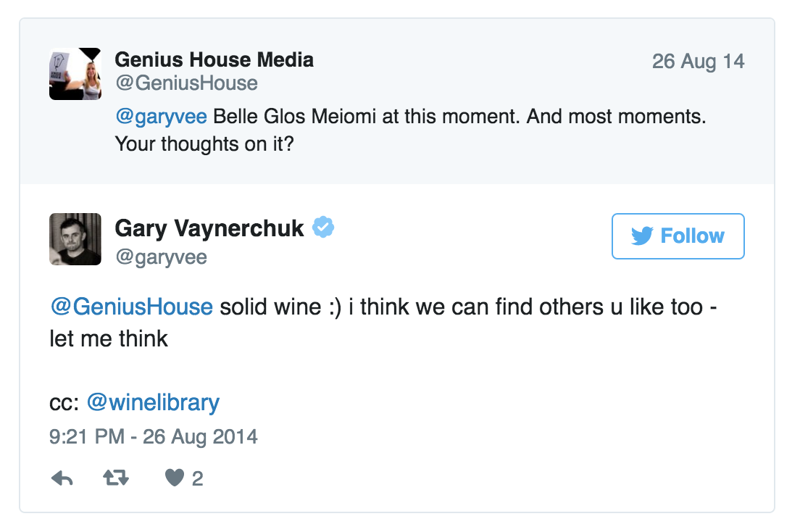Click the heart-shaped like icon
800x532 pixels.
click(174, 478)
